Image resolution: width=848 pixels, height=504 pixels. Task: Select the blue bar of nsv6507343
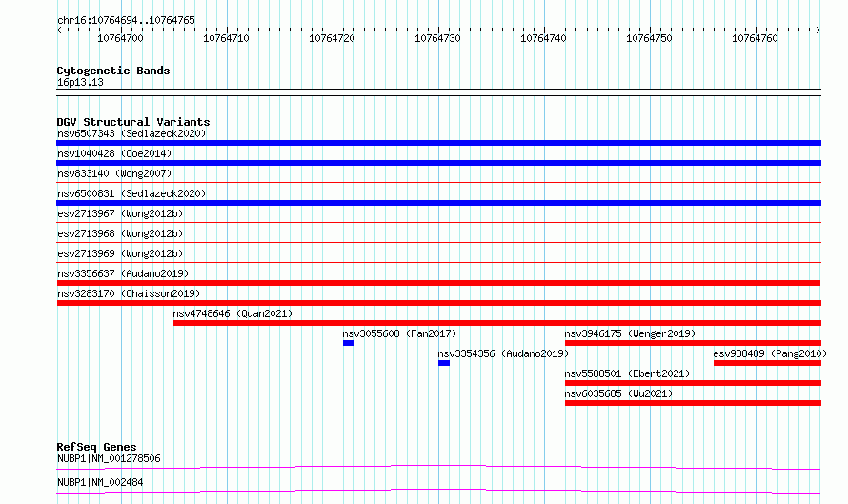(x=438, y=143)
